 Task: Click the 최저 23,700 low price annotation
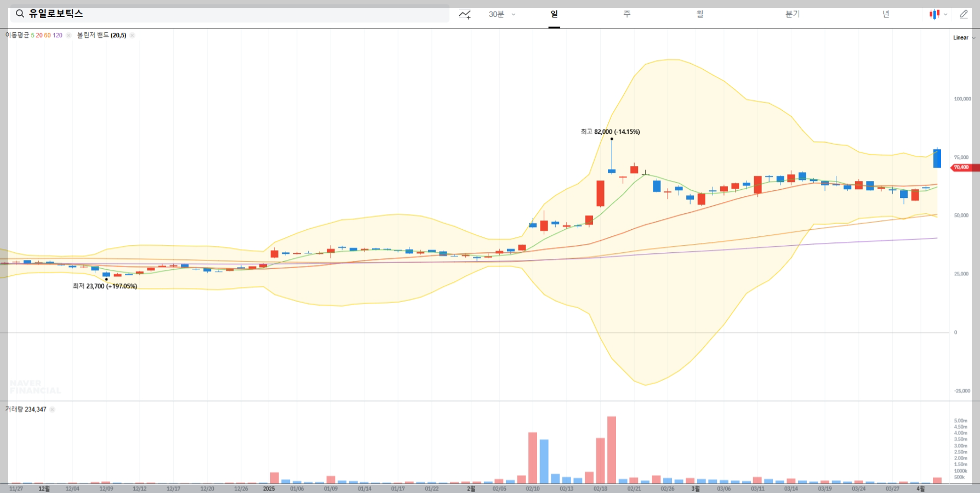click(x=105, y=286)
